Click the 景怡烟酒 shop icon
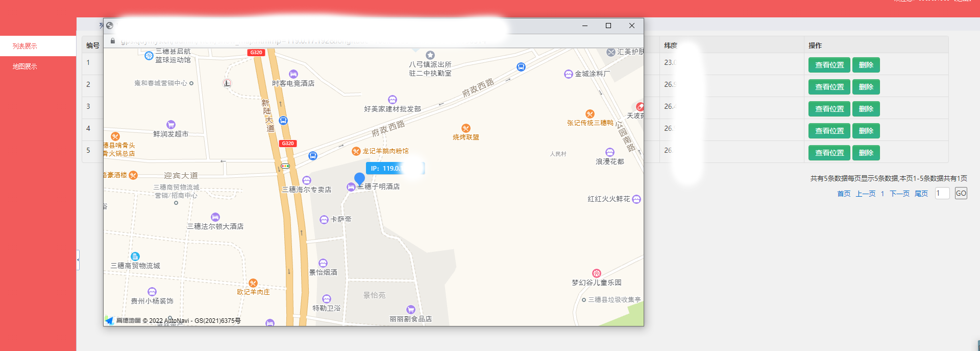Image resolution: width=980 pixels, height=351 pixels. [x=323, y=264]
